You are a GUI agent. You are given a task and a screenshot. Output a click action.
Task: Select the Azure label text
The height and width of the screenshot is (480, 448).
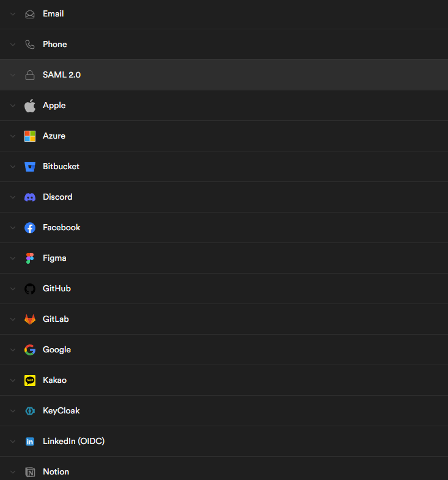click(54, 136)
